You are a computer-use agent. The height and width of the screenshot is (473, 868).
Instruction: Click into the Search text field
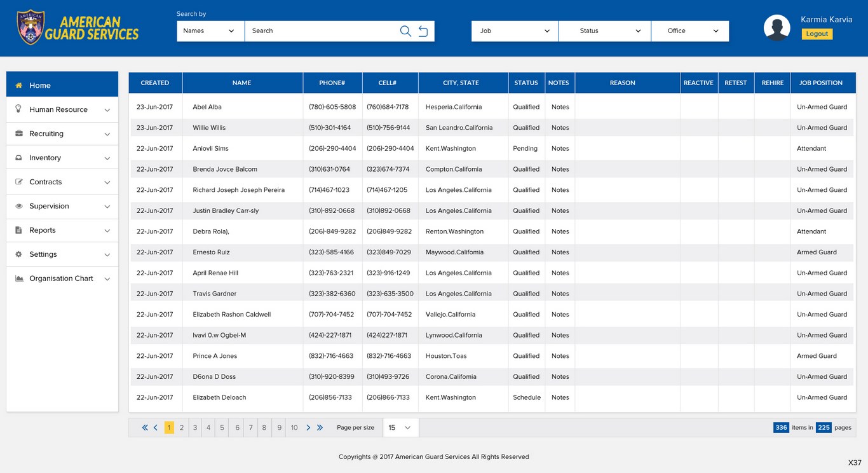click(x=321, y=31)
